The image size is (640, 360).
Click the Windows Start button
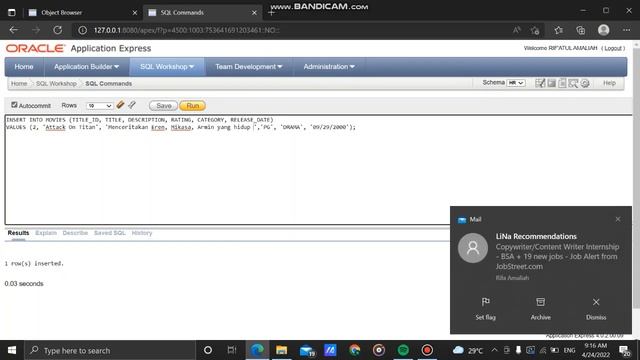pyautogui.click(x=12, y=350)
